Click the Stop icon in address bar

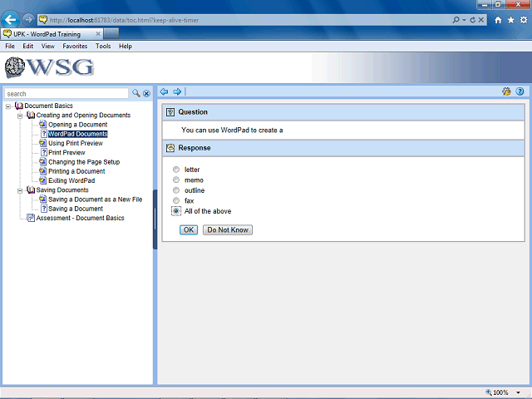coord(481,20)
